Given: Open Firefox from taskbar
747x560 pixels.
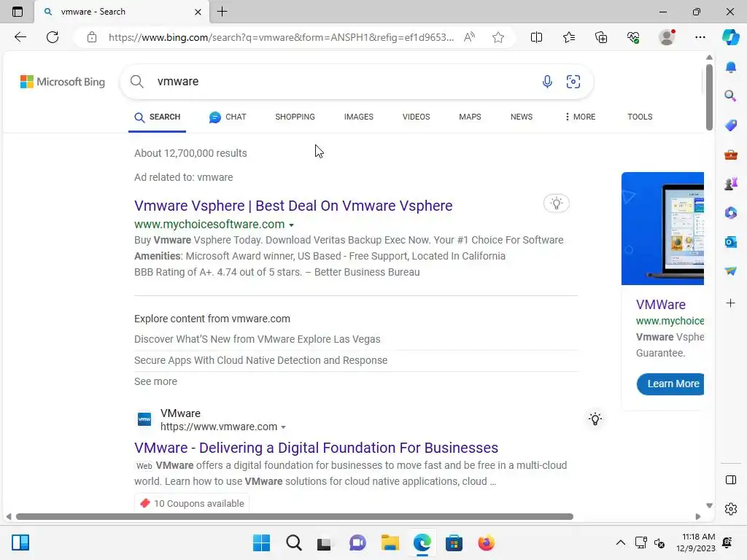Looking at the screenshot, I should click(486, 542).
